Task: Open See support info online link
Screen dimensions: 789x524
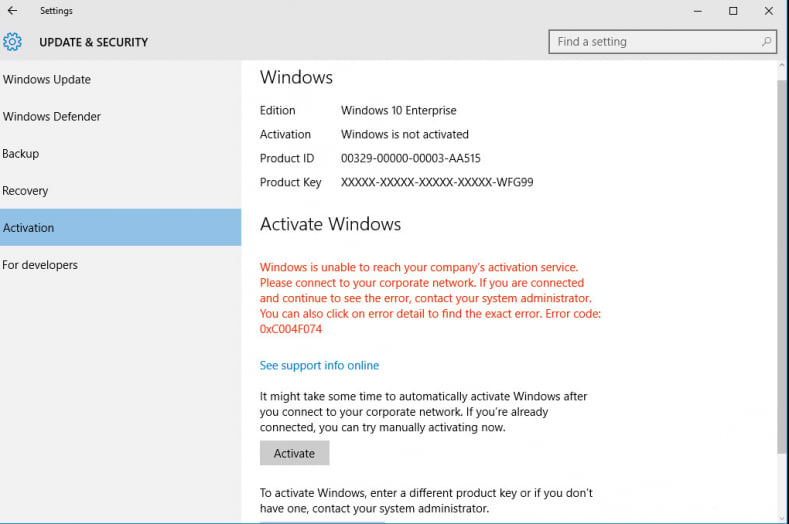Action: [x=319, y=365]
